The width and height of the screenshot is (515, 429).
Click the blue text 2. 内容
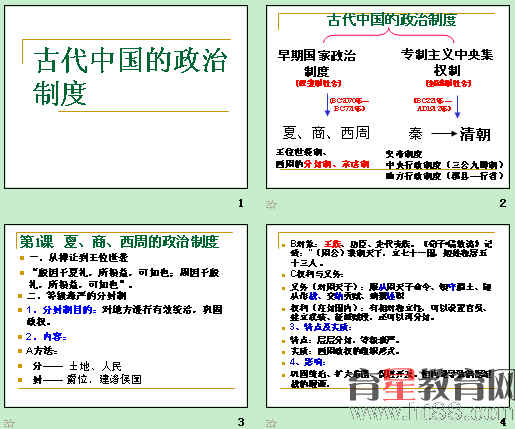tap(46, 337)
